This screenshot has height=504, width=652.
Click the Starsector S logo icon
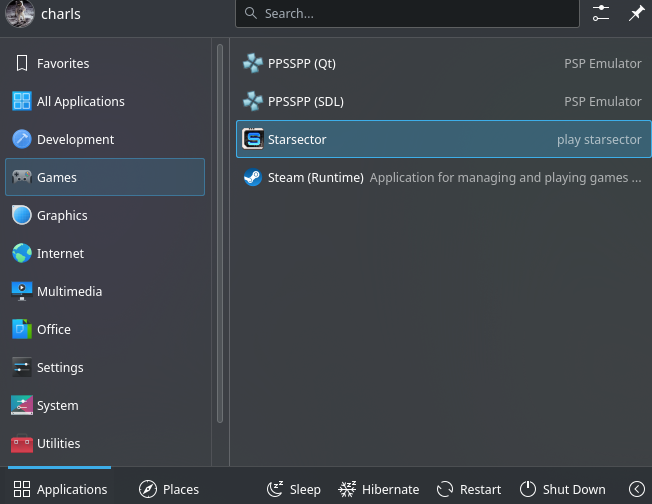point(253,139)
